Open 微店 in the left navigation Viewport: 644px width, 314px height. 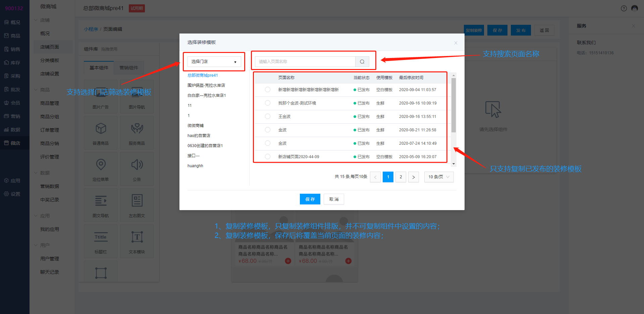pyautogui.click(x=15, y=143)
